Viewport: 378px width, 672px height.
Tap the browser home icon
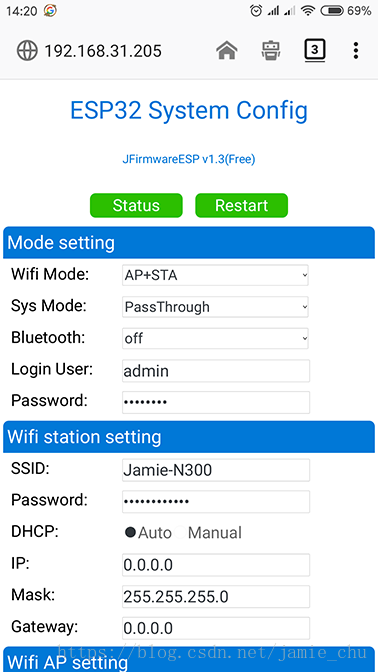point(227,51)
